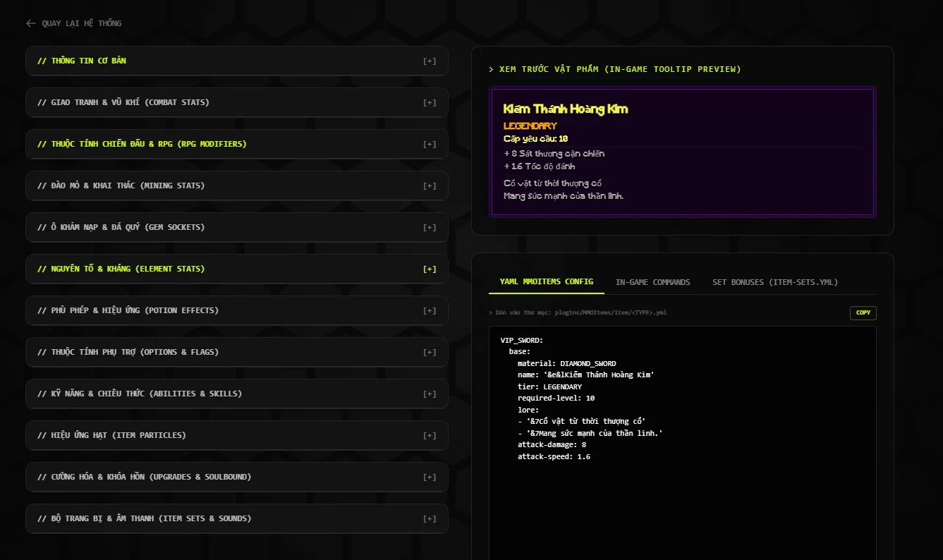Click the Cổ vật từ thời thượng cổ lore line in tooltip
This screenshot has width=943, height=560.
pyautogui.click(x=552, y=183)
